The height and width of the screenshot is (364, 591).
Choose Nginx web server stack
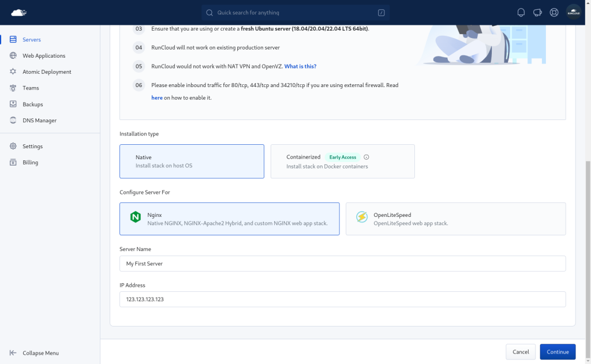[x=229, y=219]
